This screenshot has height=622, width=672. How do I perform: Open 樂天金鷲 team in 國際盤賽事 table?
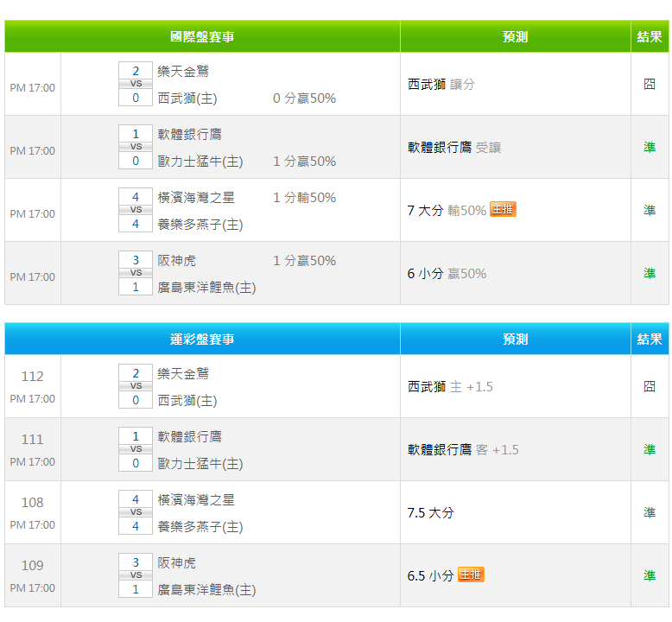tap(183, 71)
